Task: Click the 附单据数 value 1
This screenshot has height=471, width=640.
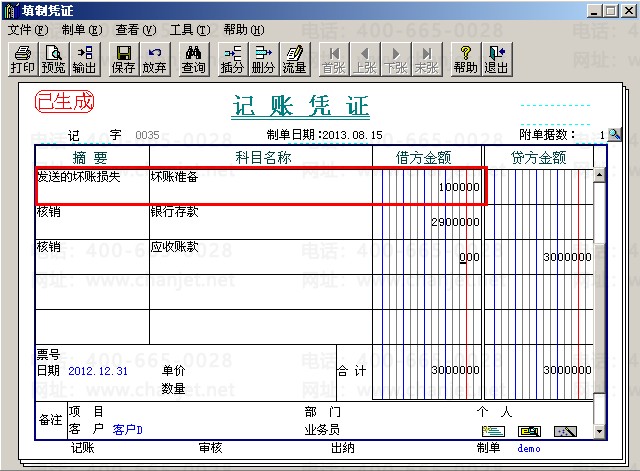Action: [602, 135]
